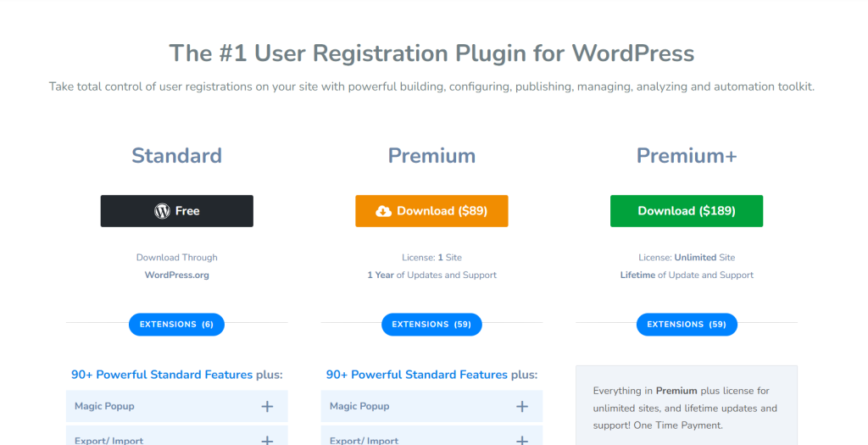Click the Free button label

point(187,211)
